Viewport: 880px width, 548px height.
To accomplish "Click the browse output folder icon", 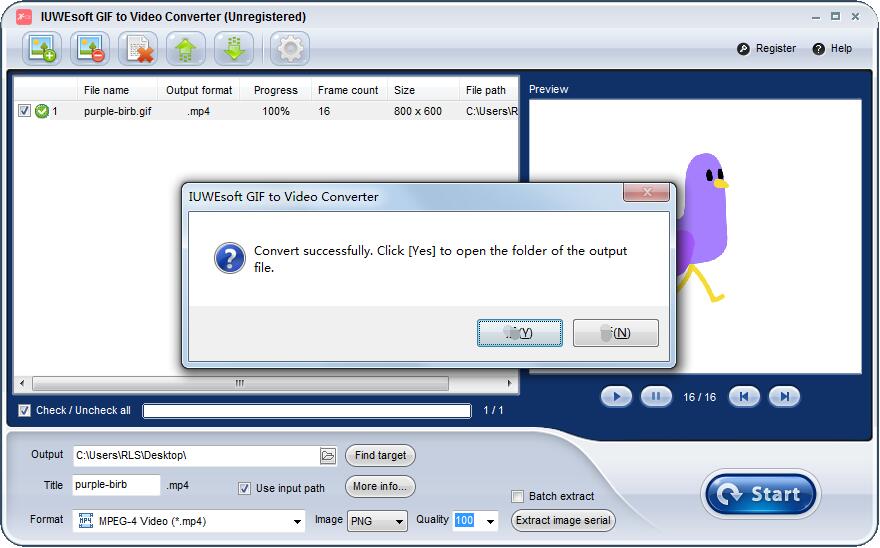I will [328, 455].
